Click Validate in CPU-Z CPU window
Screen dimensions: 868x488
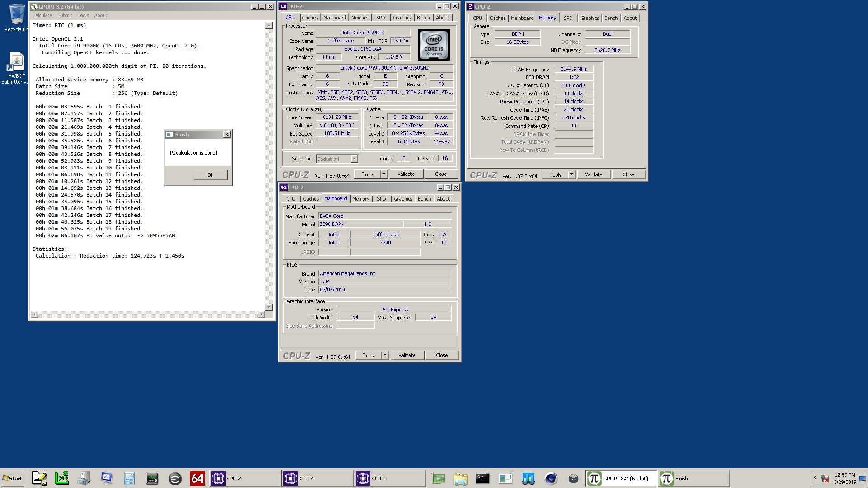(406, 174)
